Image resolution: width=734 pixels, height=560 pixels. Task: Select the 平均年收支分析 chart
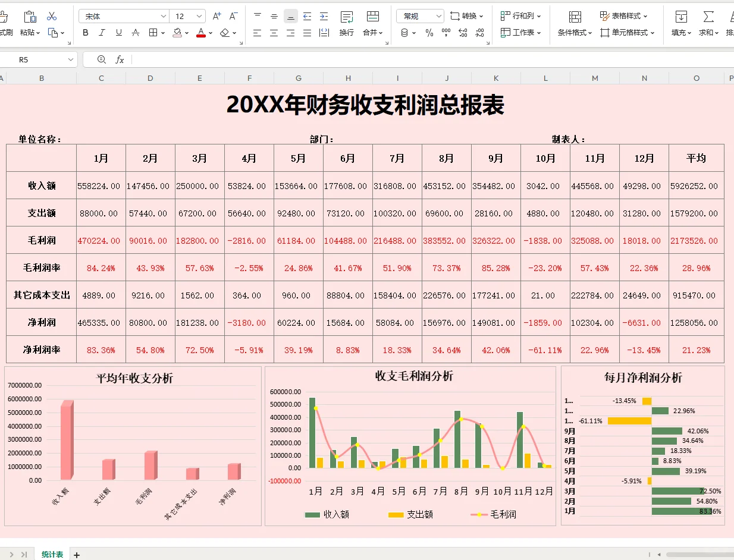tap(133, 446)
